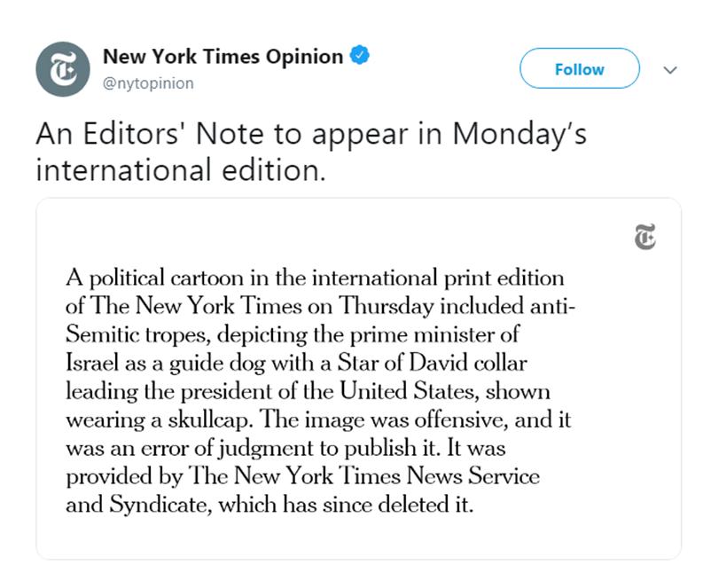Viewport: 703px width, 588px height.
Task: Click the line starting "A political cartoon in the"
Action: [x=315, y=278]
